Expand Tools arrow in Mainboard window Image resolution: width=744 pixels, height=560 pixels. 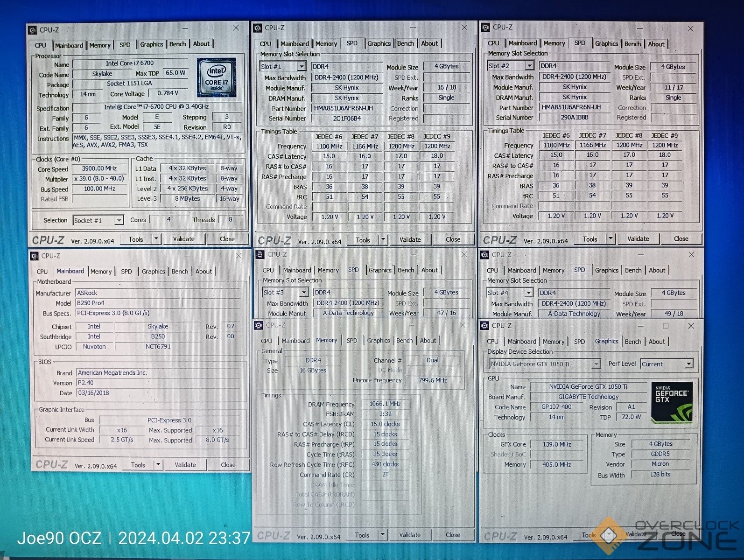click(158, 465)
